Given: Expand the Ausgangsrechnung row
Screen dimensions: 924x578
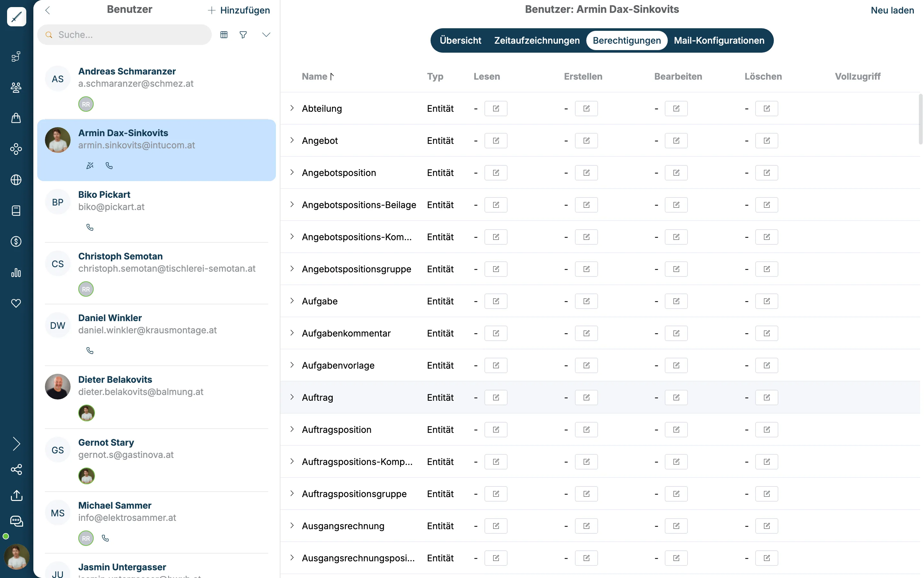Looking at the screenshot, I should (x=292, y=526).
